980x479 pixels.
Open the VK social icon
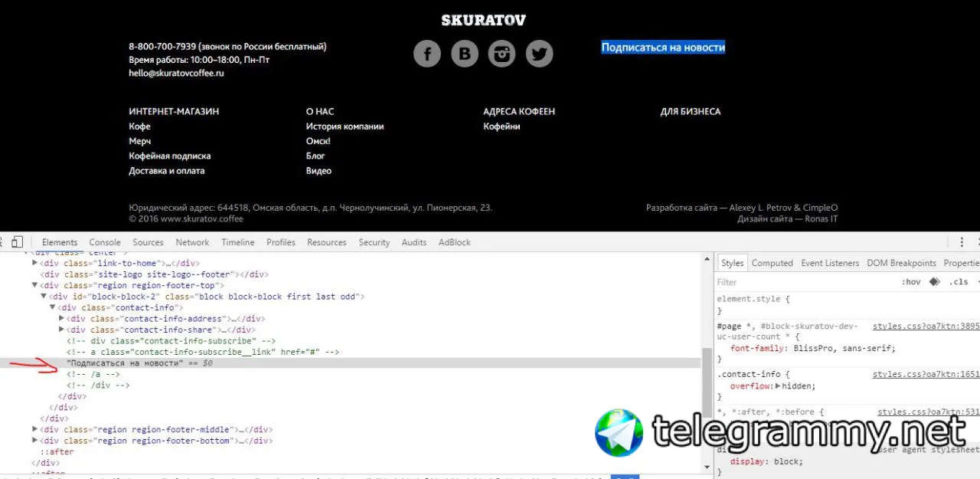pyautogui.click(x=465, y=54)
